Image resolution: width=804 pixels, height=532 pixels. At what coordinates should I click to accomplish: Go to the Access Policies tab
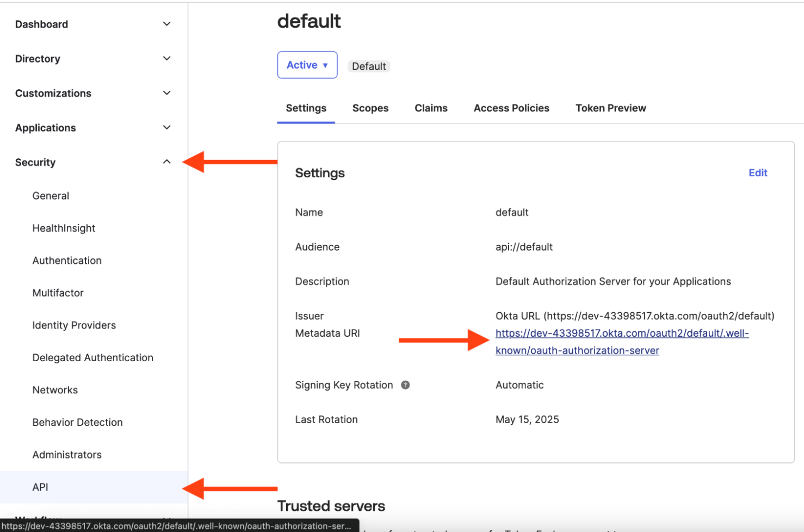tap(511, 108)
